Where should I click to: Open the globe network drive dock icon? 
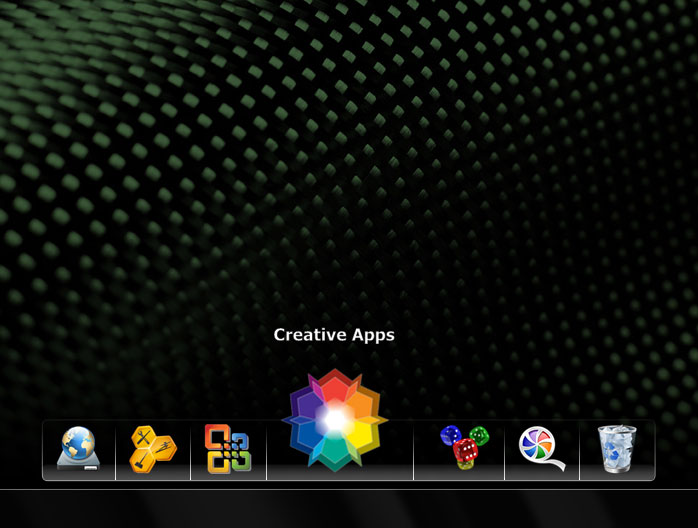tap(78, 448)
